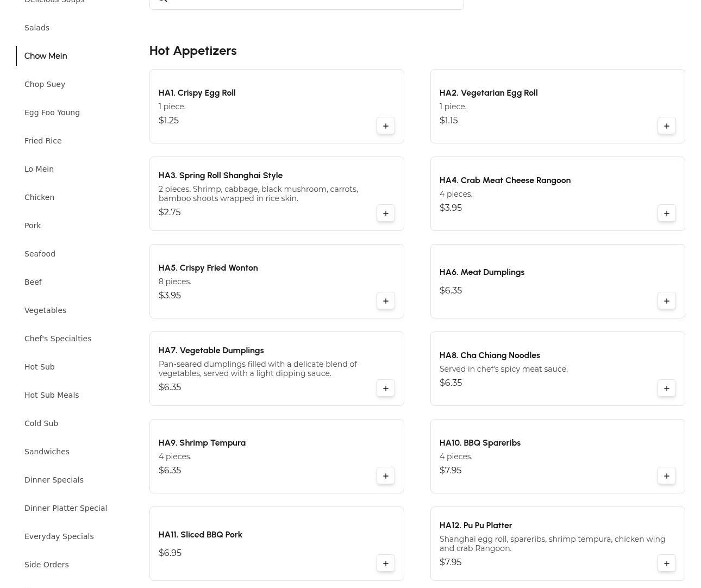The width and height of the screenshot is (701, 588).
Task: Navigate to Dinner Platter Special
Action: (x=66, y=508)
